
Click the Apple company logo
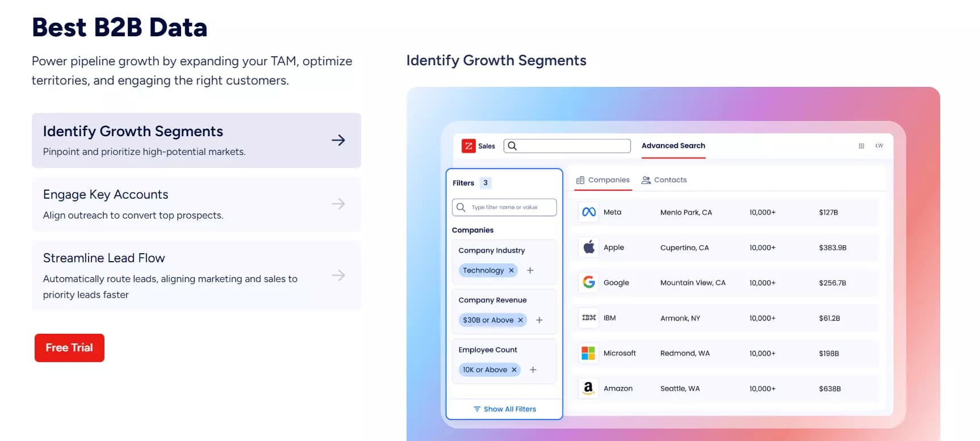click(589, 247)
